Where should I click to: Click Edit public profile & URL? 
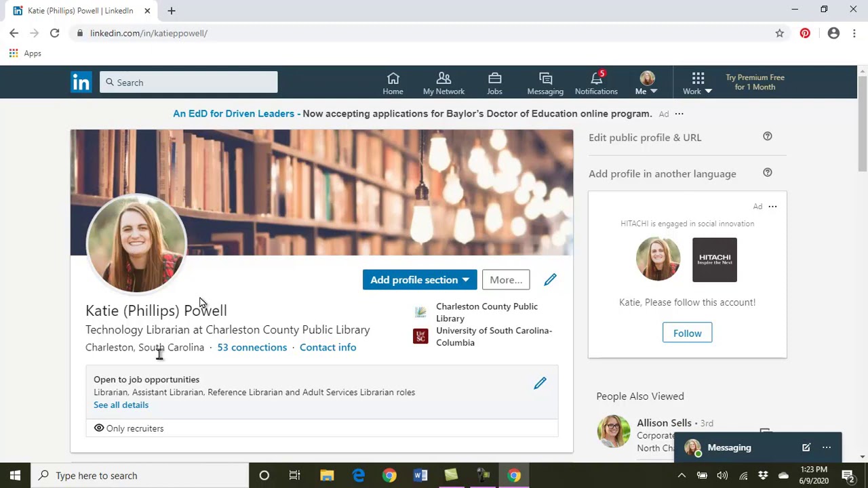645,138
